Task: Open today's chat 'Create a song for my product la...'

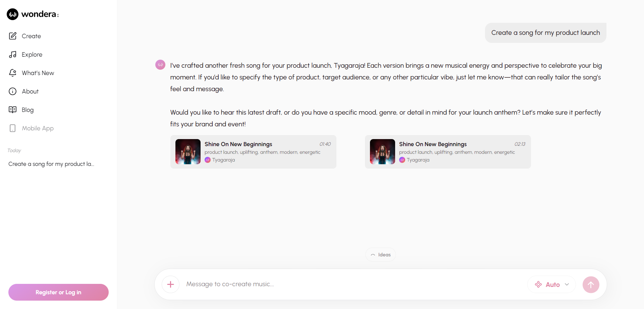Action: point(51,164)
